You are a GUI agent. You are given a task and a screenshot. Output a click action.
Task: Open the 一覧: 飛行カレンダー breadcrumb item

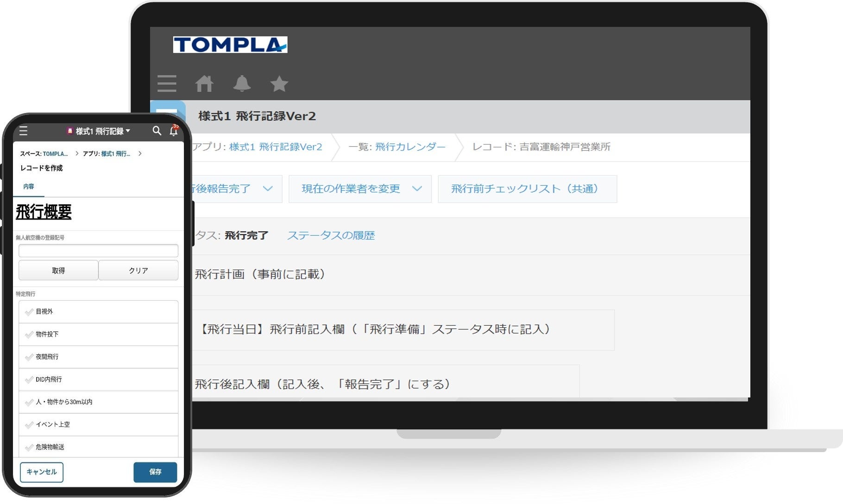click(x=411, y=147)
